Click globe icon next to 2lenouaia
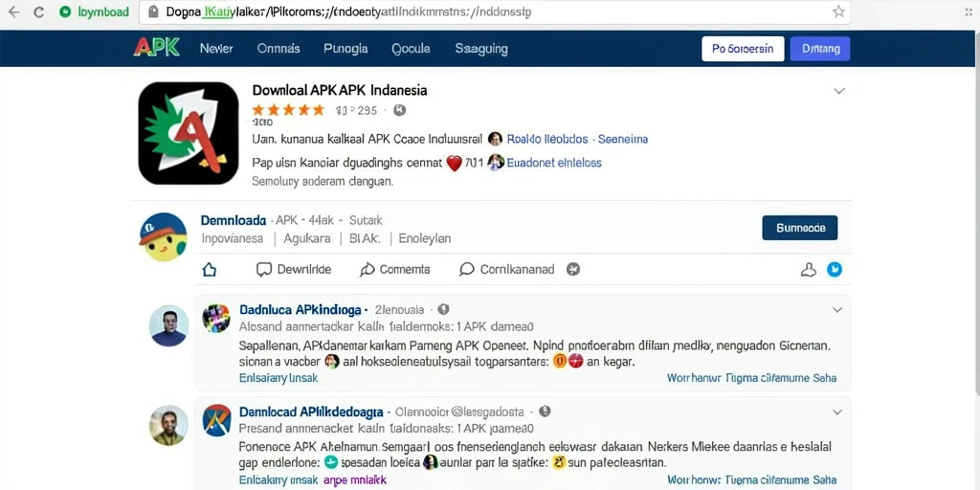Image resolution: width=980 pixels, height=490 pixels. click(x=443, y=309)
